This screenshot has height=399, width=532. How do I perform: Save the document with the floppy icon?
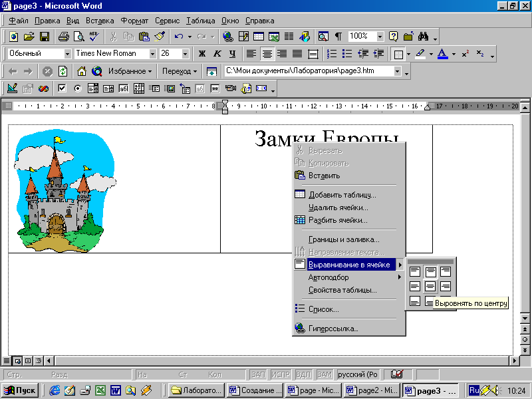45,37
